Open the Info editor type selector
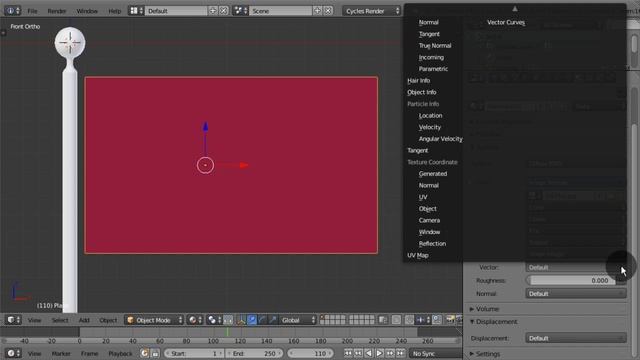The image size is (640, 360). (12, 11)
